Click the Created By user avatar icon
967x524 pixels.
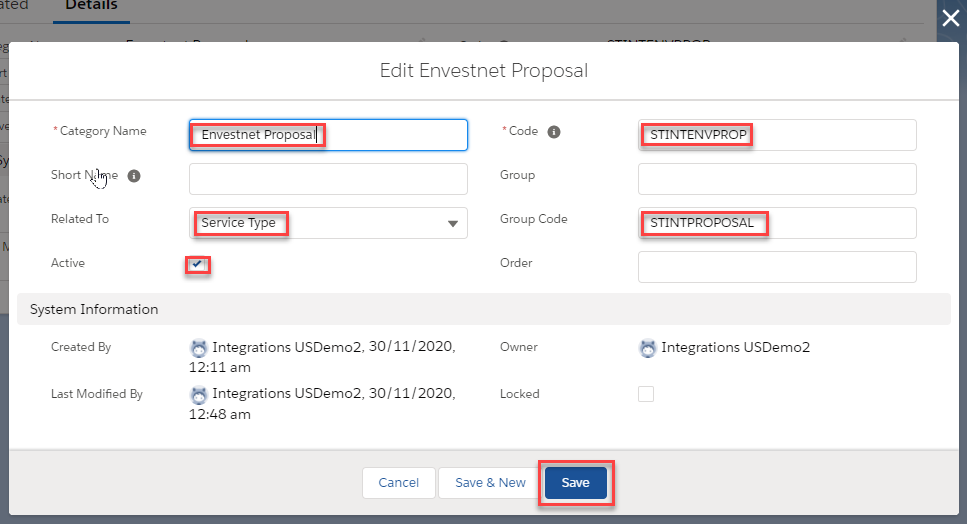(199, 348)
